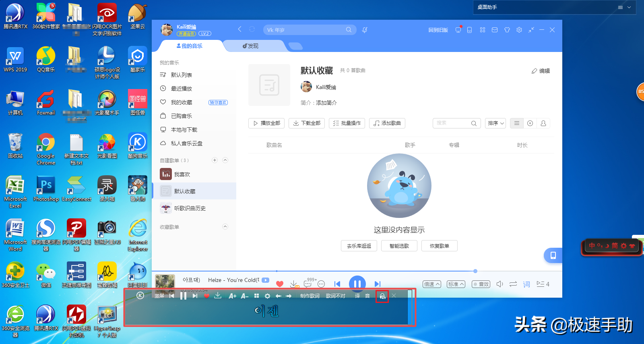Download the playing song from player bar
This screenshot has width=644, height=344.
(x=294, y=284)
